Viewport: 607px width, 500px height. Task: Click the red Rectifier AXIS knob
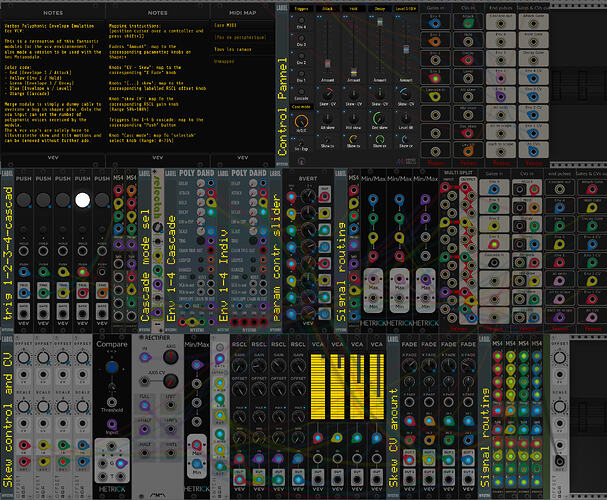[170, 357]
